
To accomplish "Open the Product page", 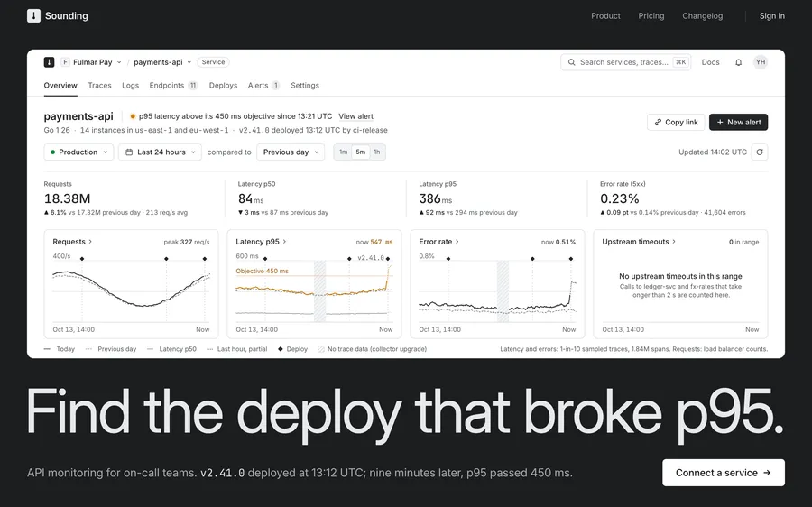I will pyautogui.click(x=605, y=15).
